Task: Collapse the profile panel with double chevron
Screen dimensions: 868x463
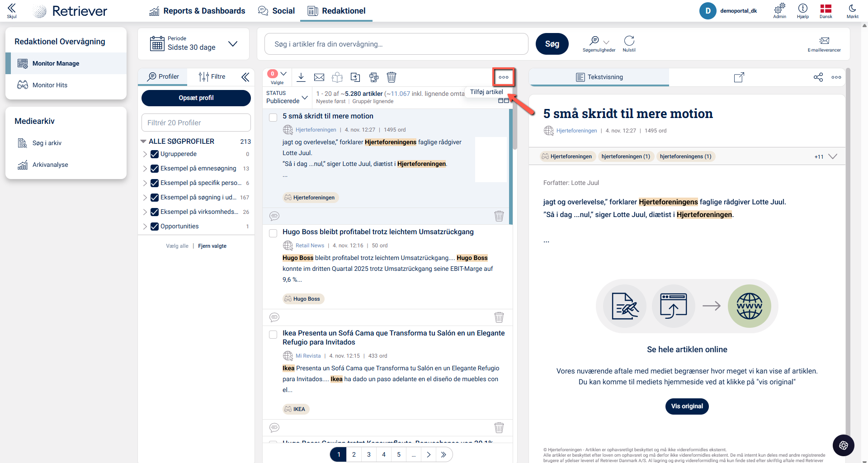Action: click(245, 77)
